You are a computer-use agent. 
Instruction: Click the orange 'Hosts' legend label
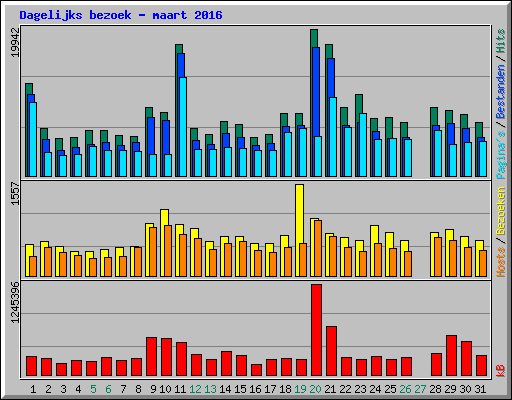click(501, 262)
